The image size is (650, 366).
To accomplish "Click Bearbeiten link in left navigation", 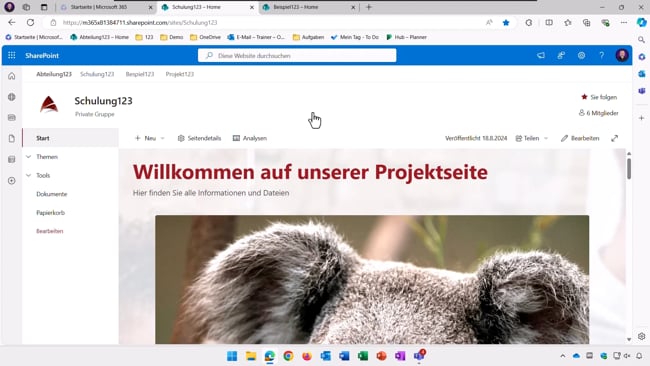I will 50,231.
